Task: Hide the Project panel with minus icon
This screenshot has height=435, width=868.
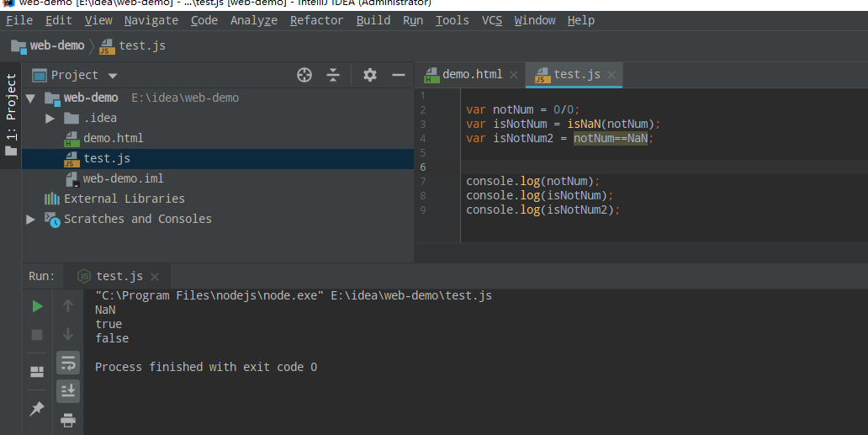Action: coord(399,75)
